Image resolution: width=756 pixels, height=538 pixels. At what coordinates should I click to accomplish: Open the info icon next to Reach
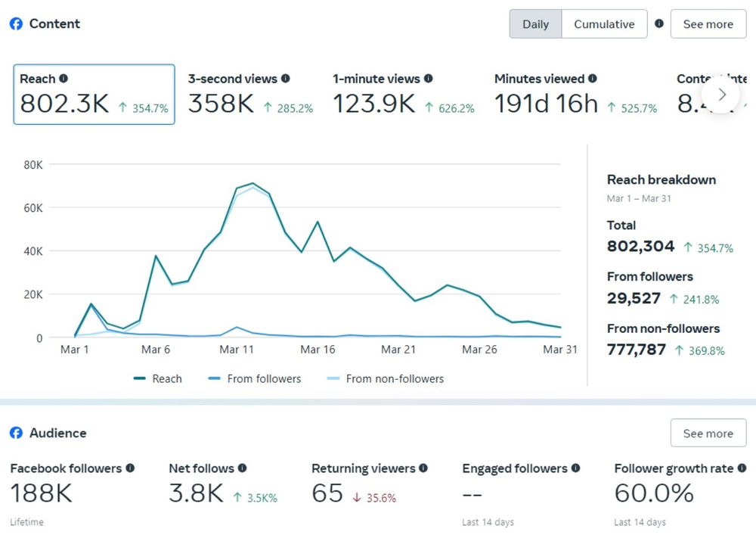[x=64, y=78]
